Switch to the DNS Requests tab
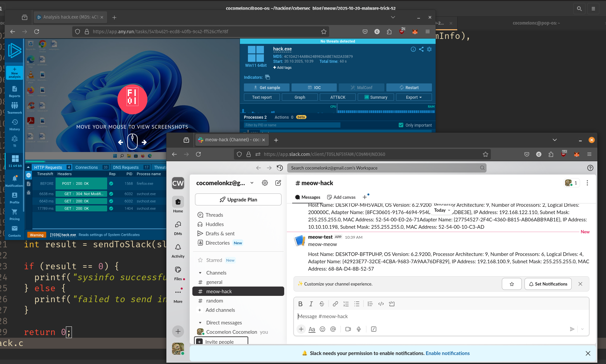The height and width of the screenshot is (364, 606). coord(126,167)
